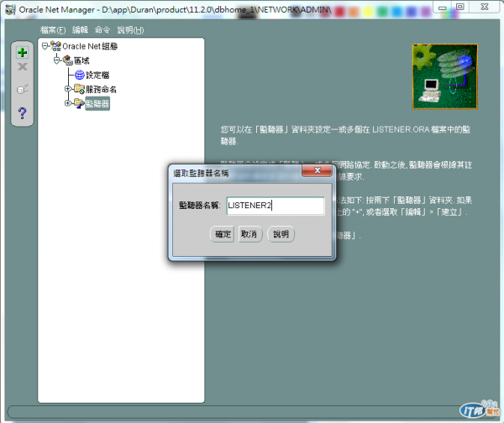The image size is (504, 423).
Task: Select the 區域 tree item label
Action: 81,60
